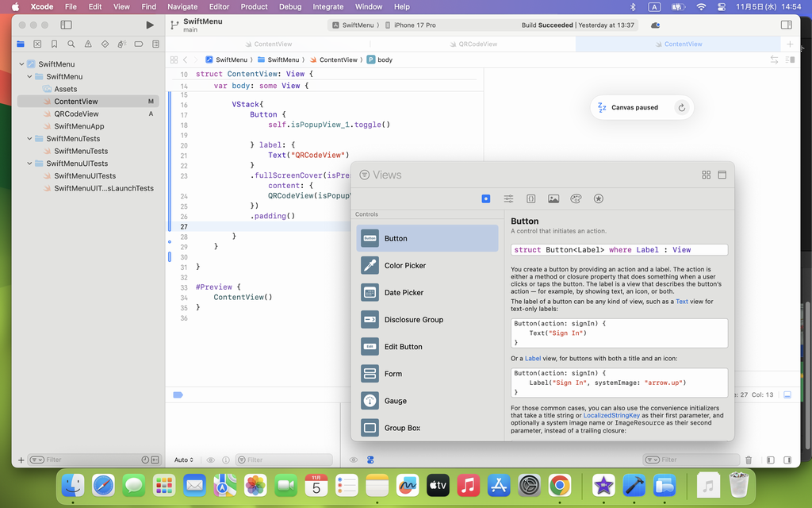
Task: Toggle the navigator sidebar visibility
Action: [x=67, y=25]
